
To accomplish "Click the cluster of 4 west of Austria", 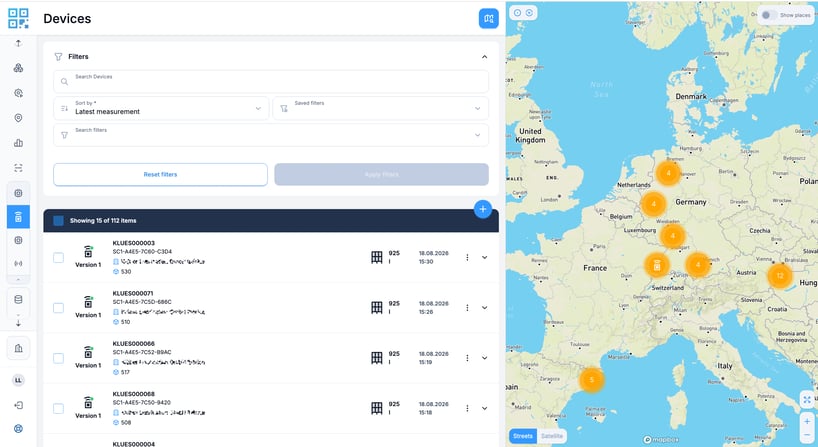I will pyautogui.click(x=697, y=265).
